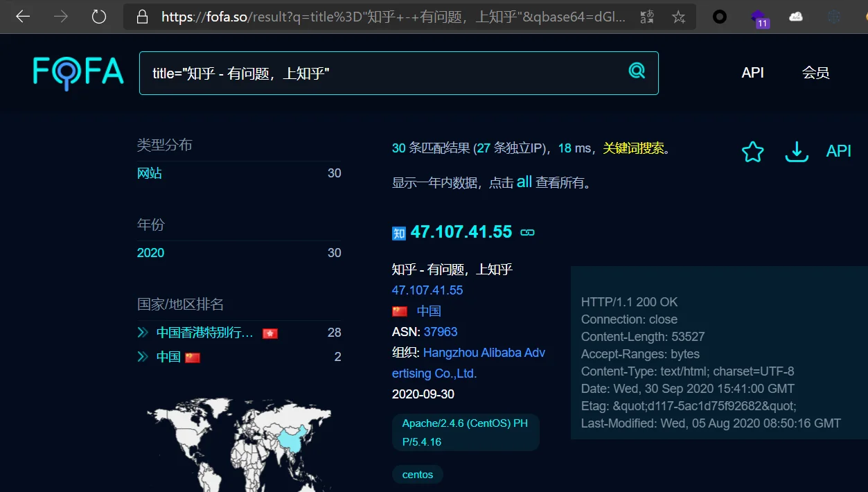Screen dimensions: 868x492
Task: Filter by 中国 in the result card
Action: (429, 311)
